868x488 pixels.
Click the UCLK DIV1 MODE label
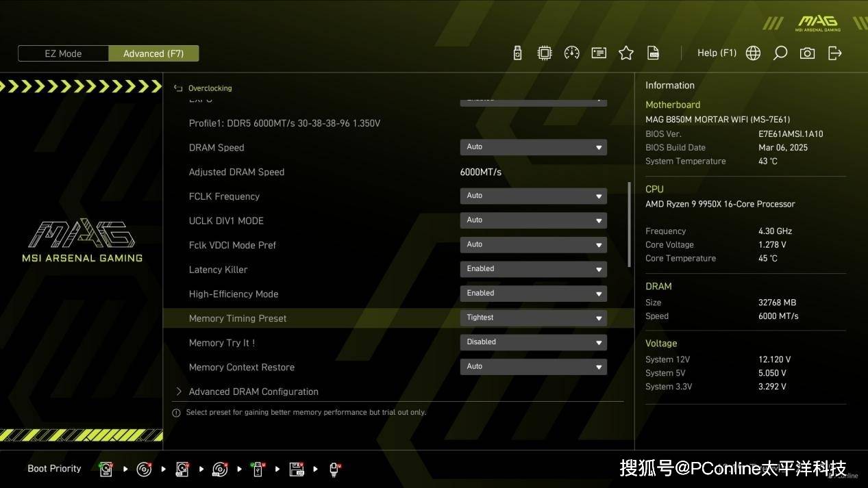tap(226, 221)
